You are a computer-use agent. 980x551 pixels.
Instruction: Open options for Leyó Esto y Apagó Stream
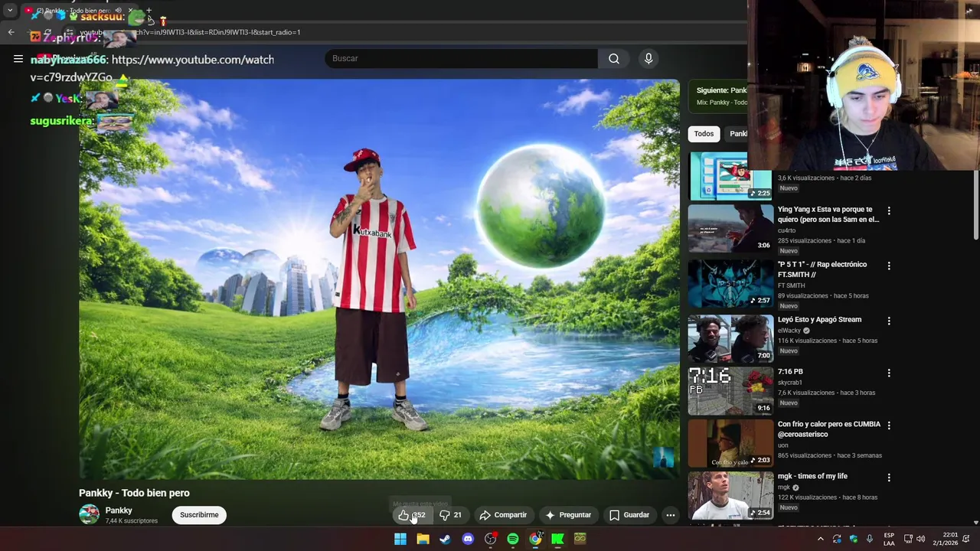(889, 321)
